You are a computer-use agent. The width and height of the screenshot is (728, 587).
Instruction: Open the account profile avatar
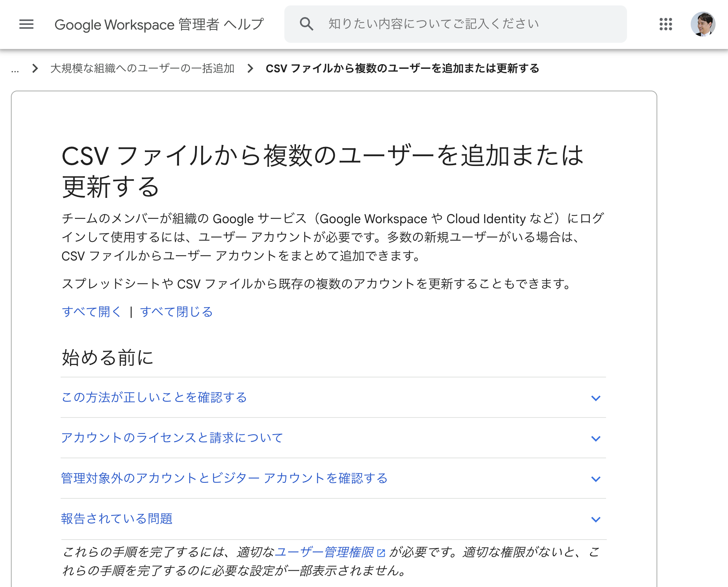tap(703, 24)
